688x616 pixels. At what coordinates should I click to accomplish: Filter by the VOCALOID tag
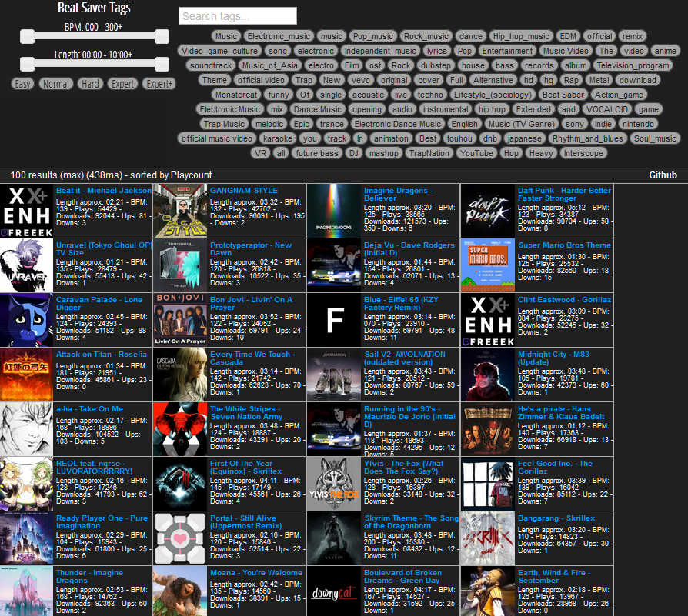(607, 109)
